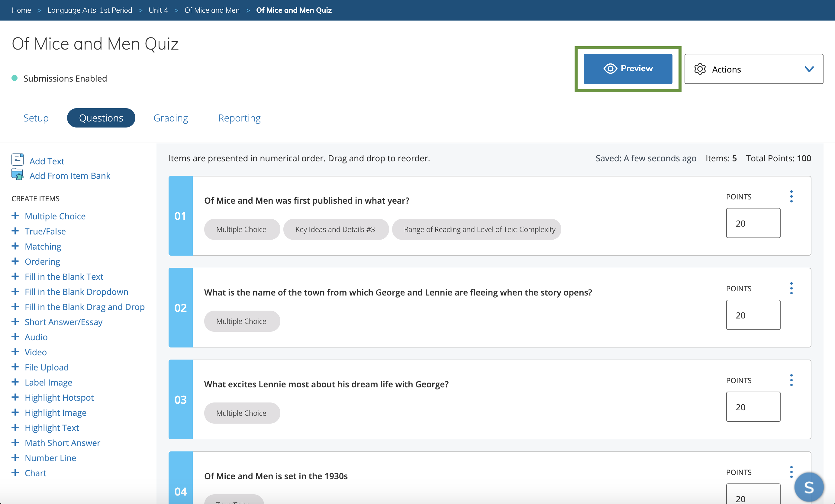The height and width of the screenshot is (504, 835).
Task: Open the kebab menu on question 02
Action: pyautogui.click(x=791, y=289)
